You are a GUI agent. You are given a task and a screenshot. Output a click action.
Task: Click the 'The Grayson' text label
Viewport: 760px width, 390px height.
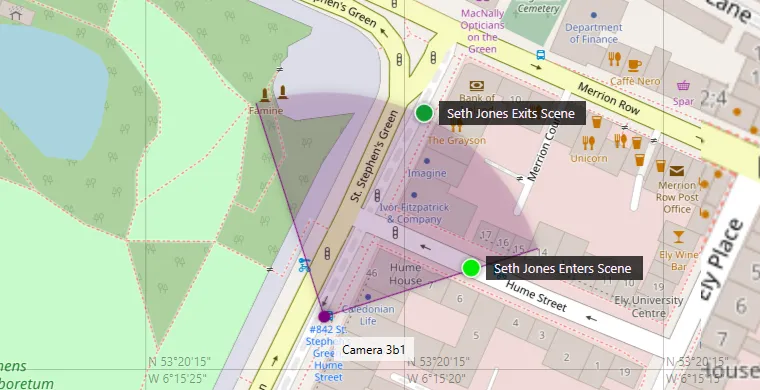pyautogui.click(x=456, y=140)
